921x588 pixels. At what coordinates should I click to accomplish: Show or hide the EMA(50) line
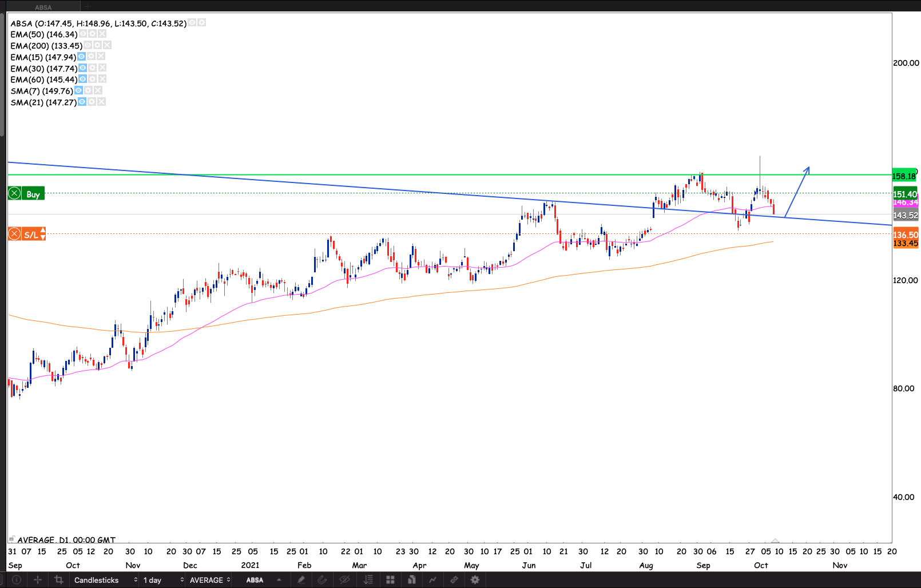coord(83,34)
